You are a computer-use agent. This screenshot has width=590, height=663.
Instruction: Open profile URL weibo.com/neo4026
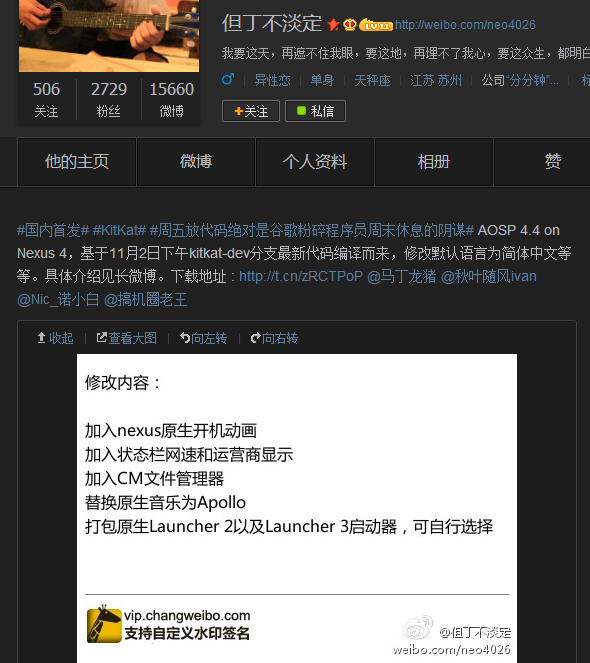[x=465, y=25]
